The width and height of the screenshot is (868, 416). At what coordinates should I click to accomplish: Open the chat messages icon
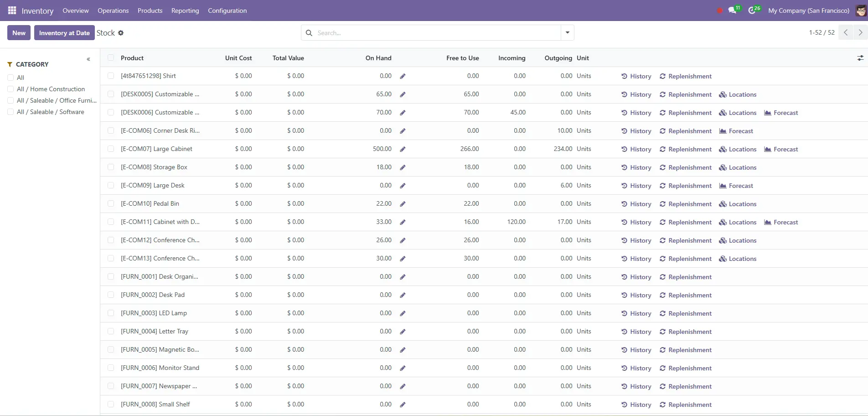pyautogui.click(x=733, y=10)
